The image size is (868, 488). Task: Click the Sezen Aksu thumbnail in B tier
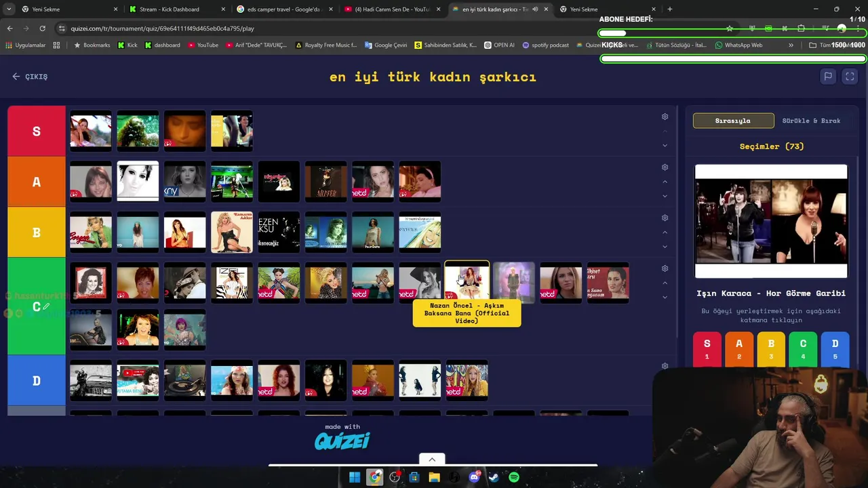point(279,232)
